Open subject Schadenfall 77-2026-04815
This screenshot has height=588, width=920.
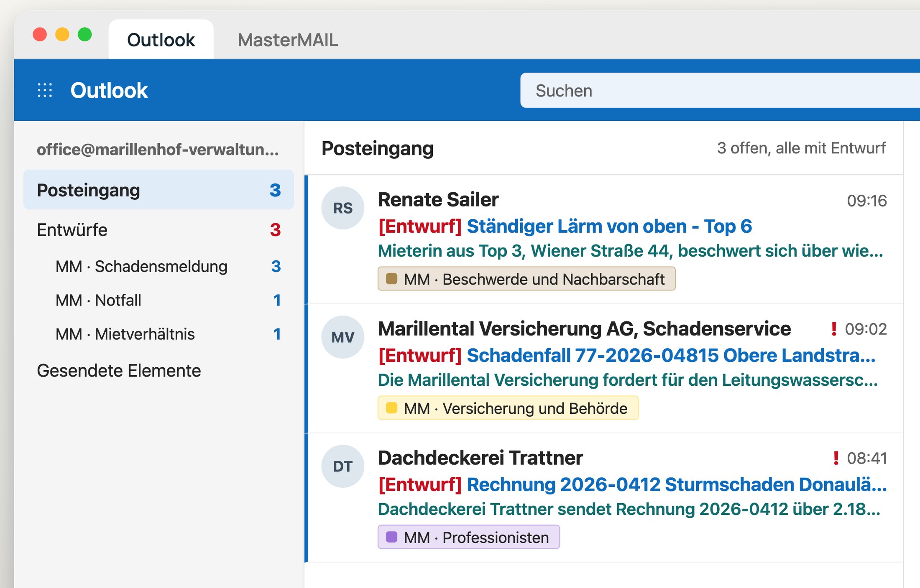[671, 355]
